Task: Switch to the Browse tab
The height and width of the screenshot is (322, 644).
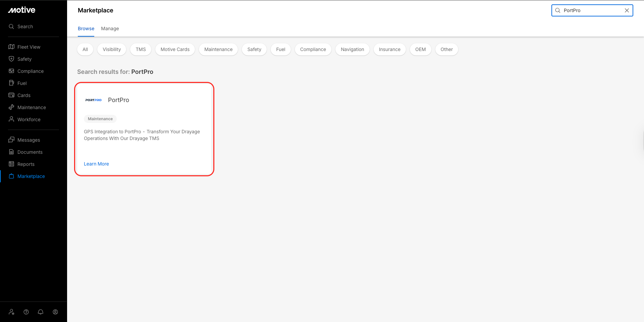Action: point(86,29)
